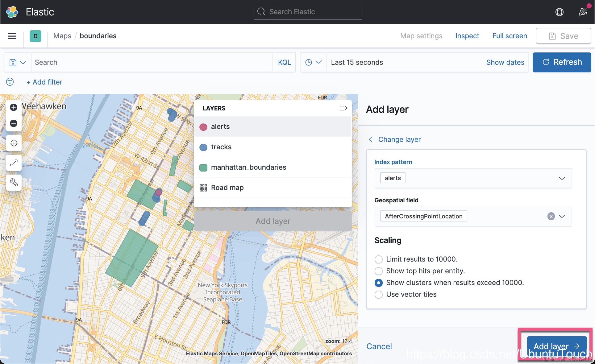Collapse the Layers panel
The height and width of the screenshot is (364, 595).
coord(343,108)
